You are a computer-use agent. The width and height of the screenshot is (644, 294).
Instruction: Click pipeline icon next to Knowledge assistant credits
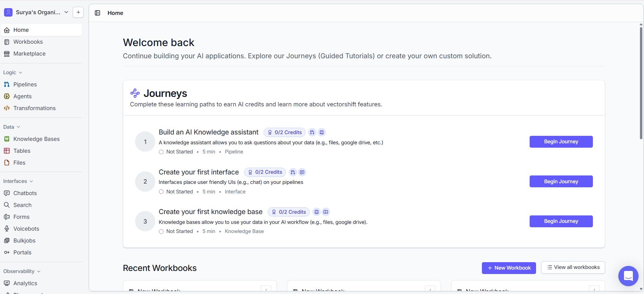coord(312,132)
